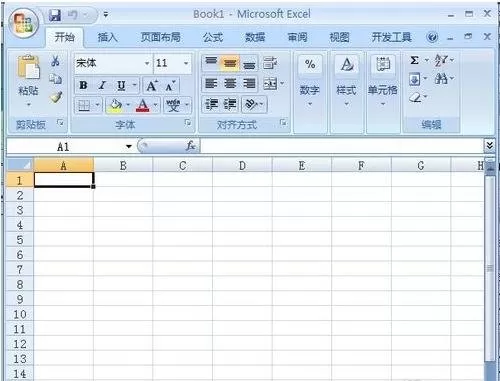Open the 对齐方式 dialog launcher
Viewport: 500px width, 381px height.
[x=283, y=123]
